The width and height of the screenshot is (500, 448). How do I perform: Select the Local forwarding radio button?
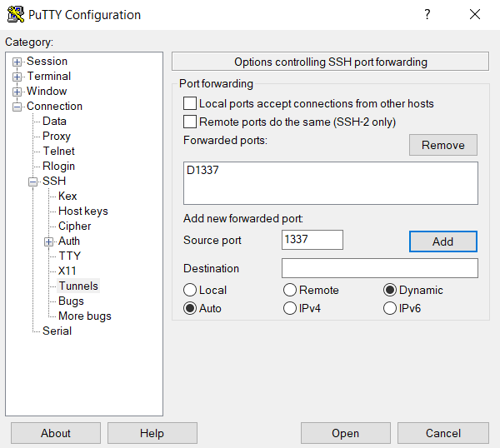[190, 291]
